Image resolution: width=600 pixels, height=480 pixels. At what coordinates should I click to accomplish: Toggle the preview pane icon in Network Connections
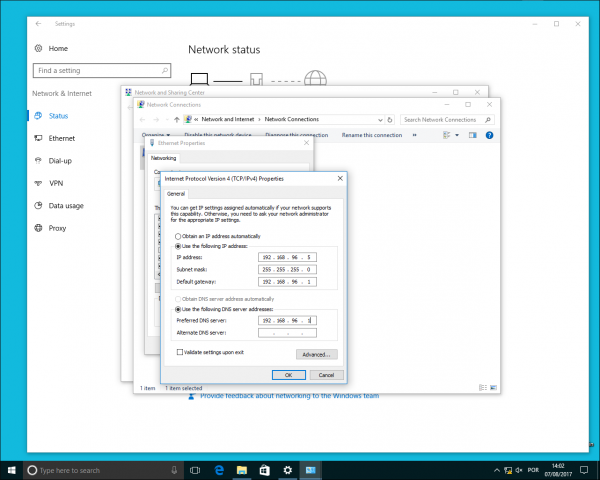pos(473,135)
